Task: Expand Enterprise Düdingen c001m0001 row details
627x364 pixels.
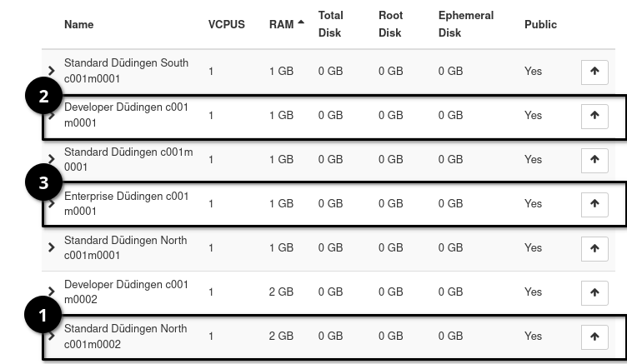Action: click(x=52, y=203)
